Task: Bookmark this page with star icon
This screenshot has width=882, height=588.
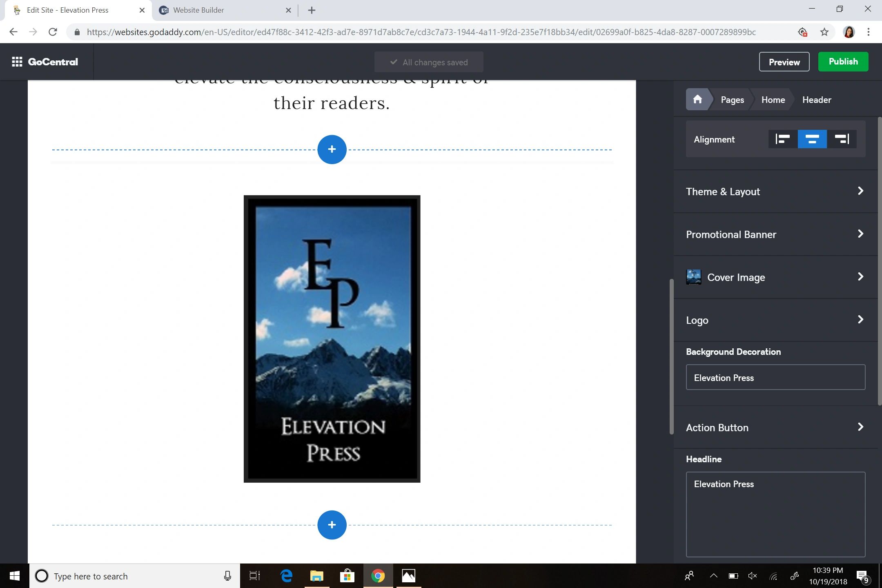Action: tap(824, 32)
